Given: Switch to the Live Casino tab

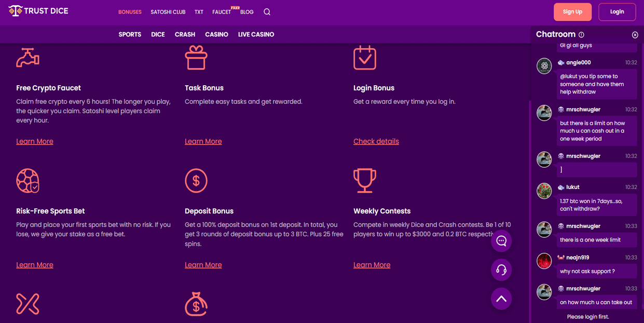Looking at the screenshot, I should (256, 34).
